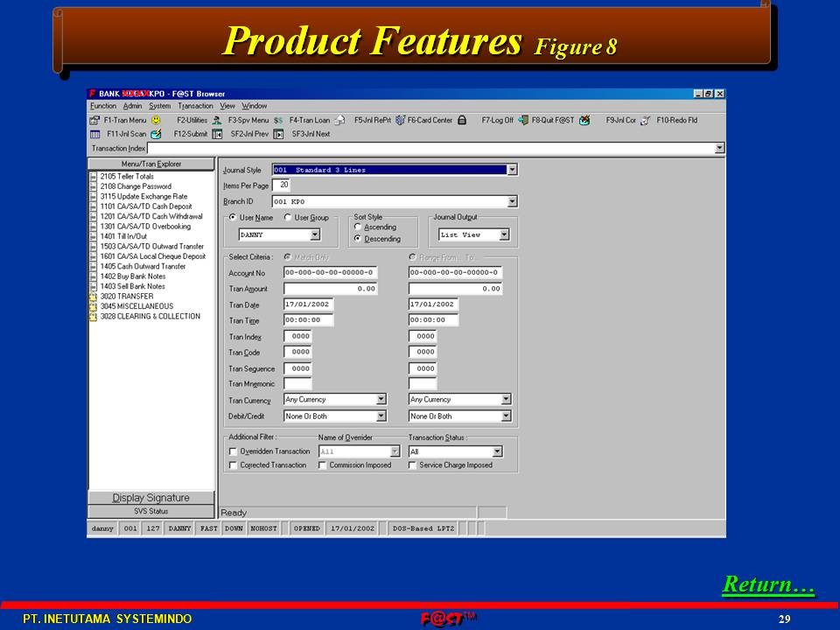Select the User Group radio button
This screenshot has width=840, height=630.
288,217
